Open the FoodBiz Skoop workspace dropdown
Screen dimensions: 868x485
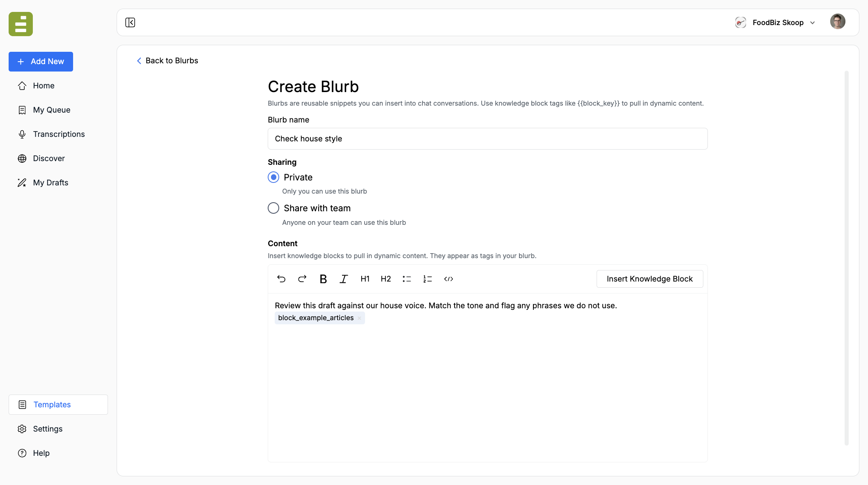pyautogui.click(x=775, y=23)
